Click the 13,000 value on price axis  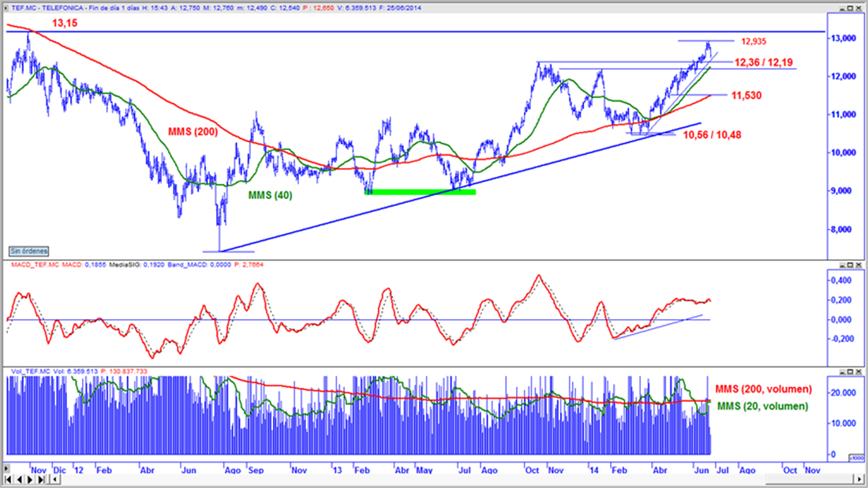[844, 38]
